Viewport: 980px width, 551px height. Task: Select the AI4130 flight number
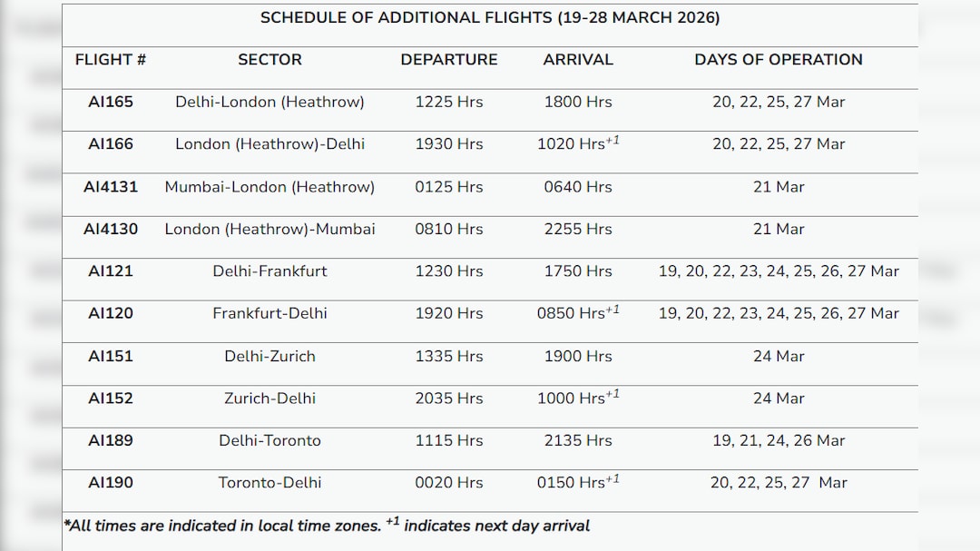(111, 229)
